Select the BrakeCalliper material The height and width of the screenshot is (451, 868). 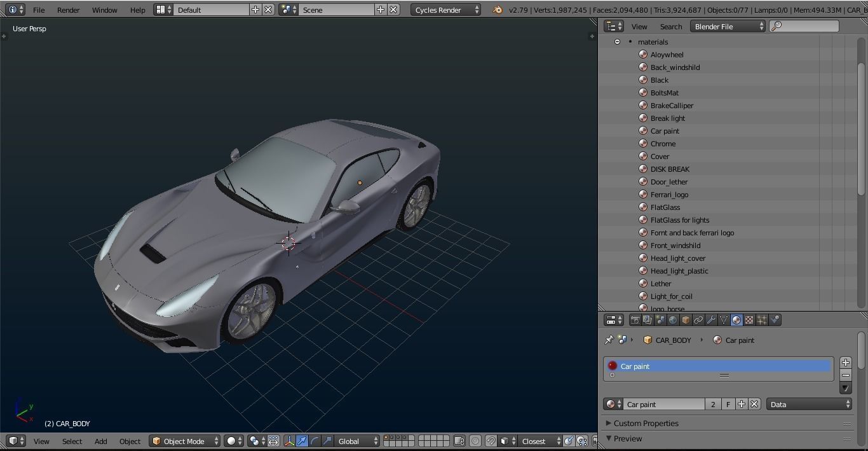tap(672, 105)
